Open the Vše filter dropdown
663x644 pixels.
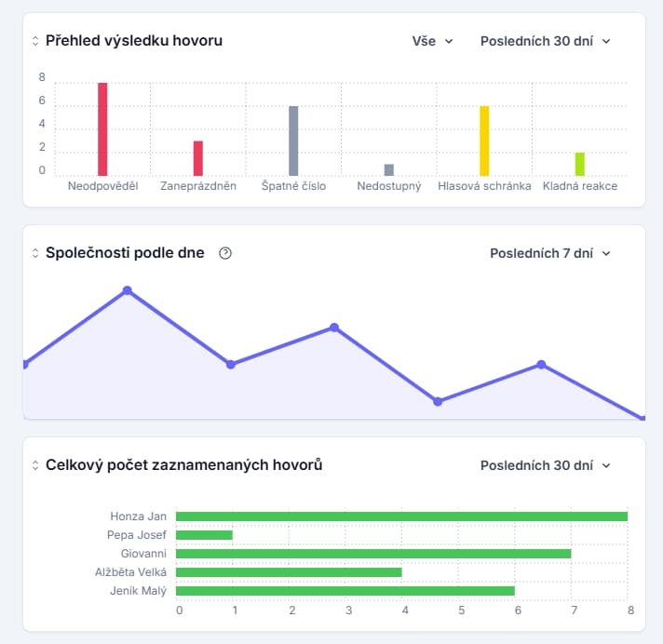(433, 41)
